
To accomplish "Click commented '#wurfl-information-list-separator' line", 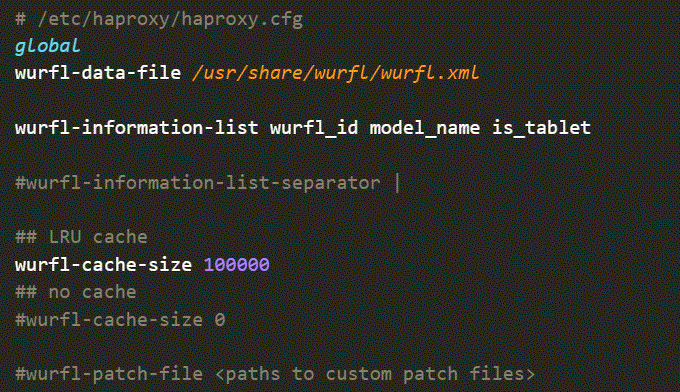I will 208,183.
